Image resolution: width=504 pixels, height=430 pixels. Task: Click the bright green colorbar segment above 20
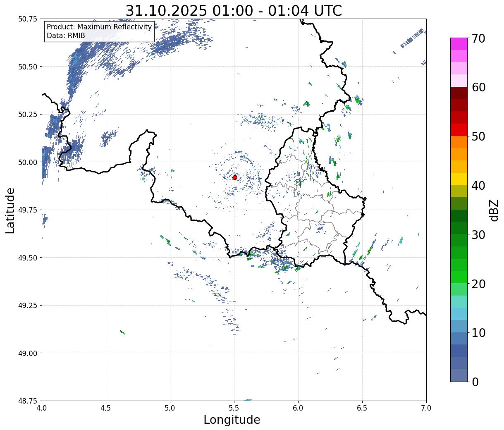[x=459, y=277]
